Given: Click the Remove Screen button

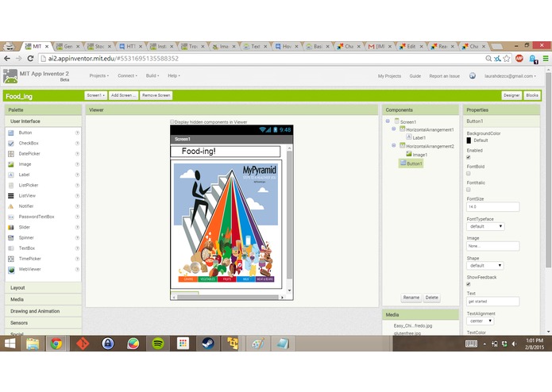Looking at the screenshot, I should tap(156, 95).
